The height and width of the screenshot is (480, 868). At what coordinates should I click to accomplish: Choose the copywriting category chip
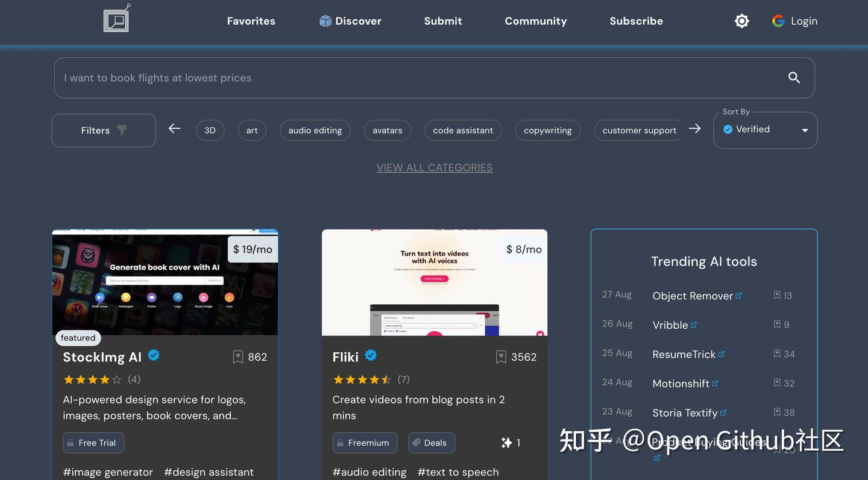click(x=548, y=130)
